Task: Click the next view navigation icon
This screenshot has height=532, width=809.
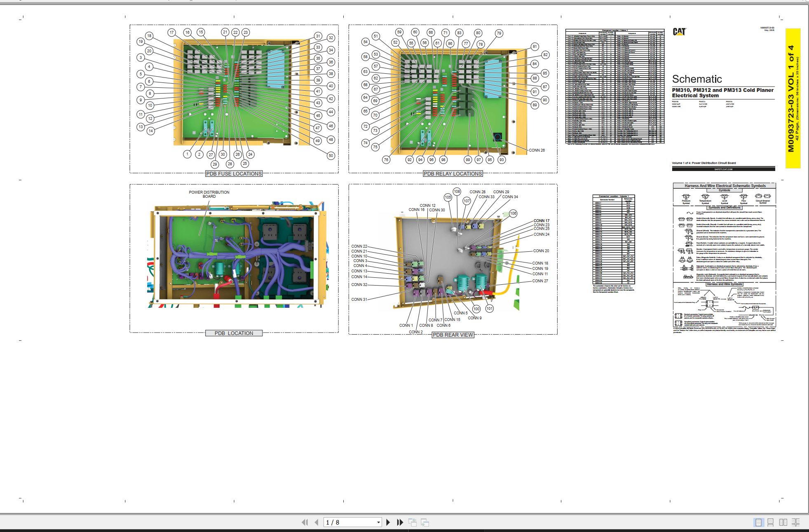Action: (425, 522)
